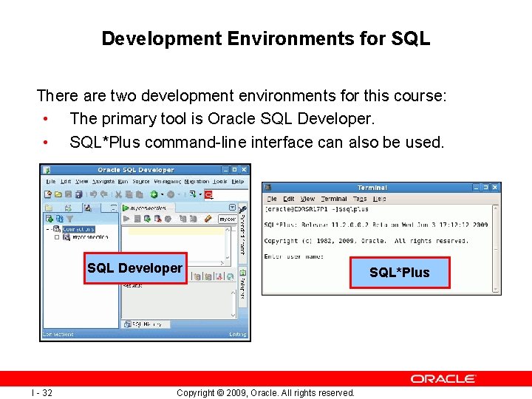Open the Tools menu in SQL Developer
Viewport: 532px width, 399px height.
pyautogui.click(x=220, y=182)
